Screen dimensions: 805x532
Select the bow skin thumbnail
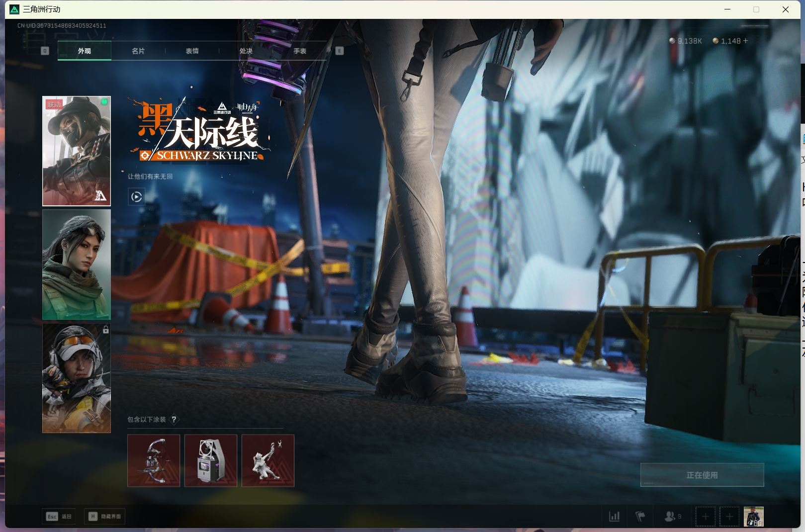154,460
